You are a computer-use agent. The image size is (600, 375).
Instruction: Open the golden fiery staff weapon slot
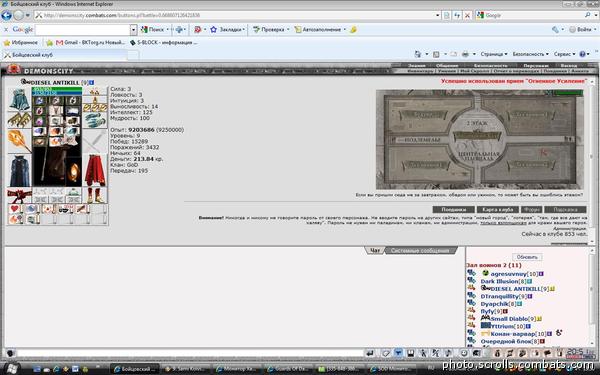point(19,141)
